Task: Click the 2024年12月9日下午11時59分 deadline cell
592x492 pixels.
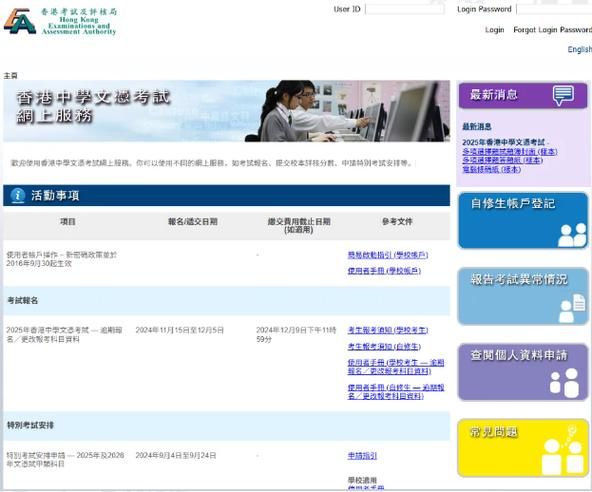Action: [296, 335]
